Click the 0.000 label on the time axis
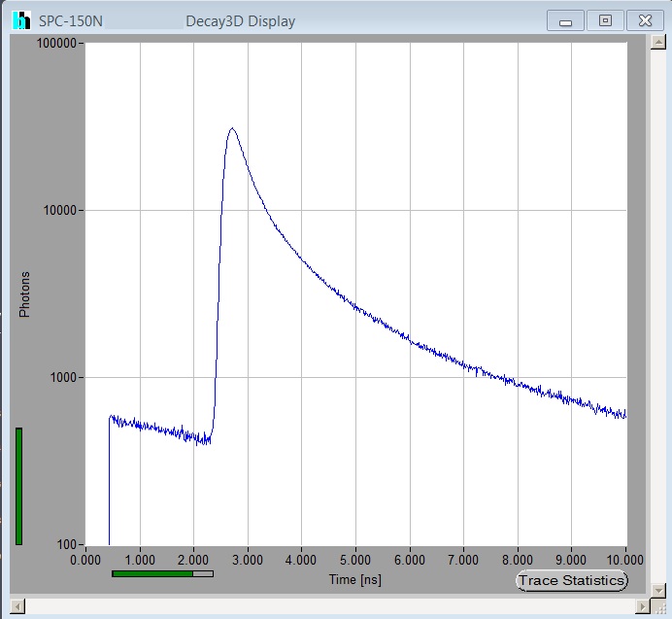 [85, 560]
